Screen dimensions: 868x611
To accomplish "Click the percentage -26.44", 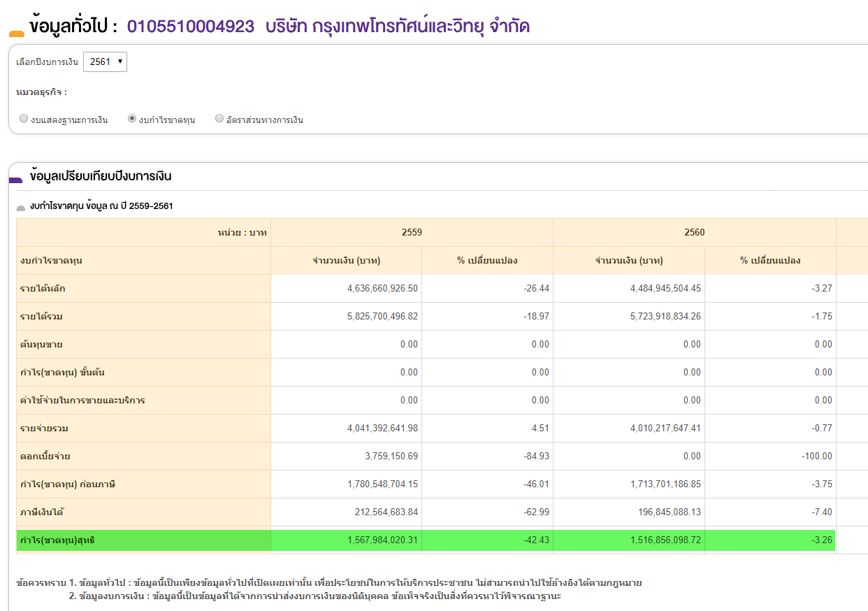I will pos(536,289).
